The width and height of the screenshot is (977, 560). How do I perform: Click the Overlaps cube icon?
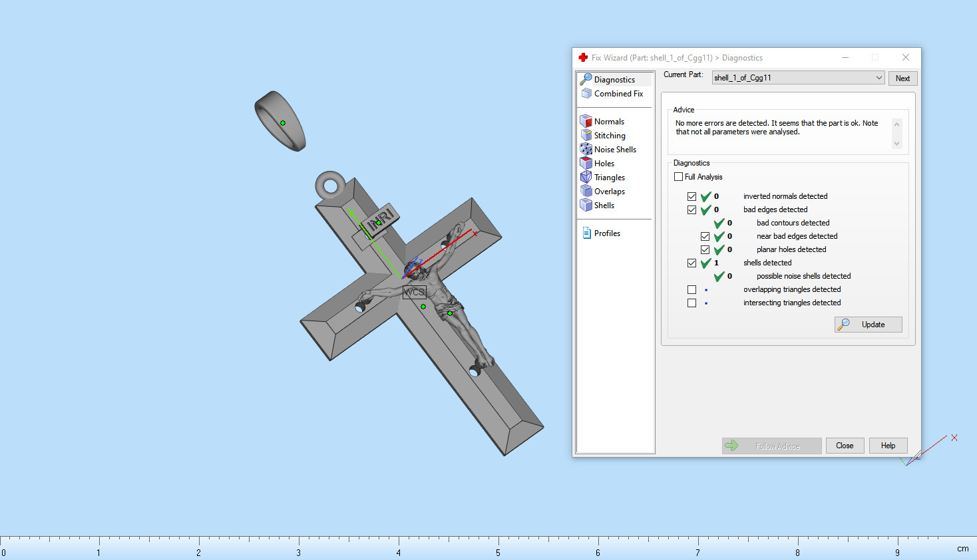coord(586,191)
